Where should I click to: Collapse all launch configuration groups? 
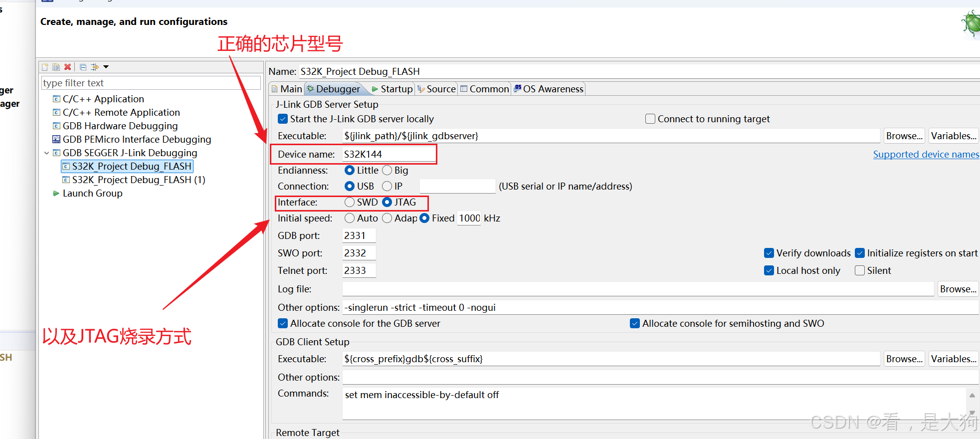(x=83, y=67)
